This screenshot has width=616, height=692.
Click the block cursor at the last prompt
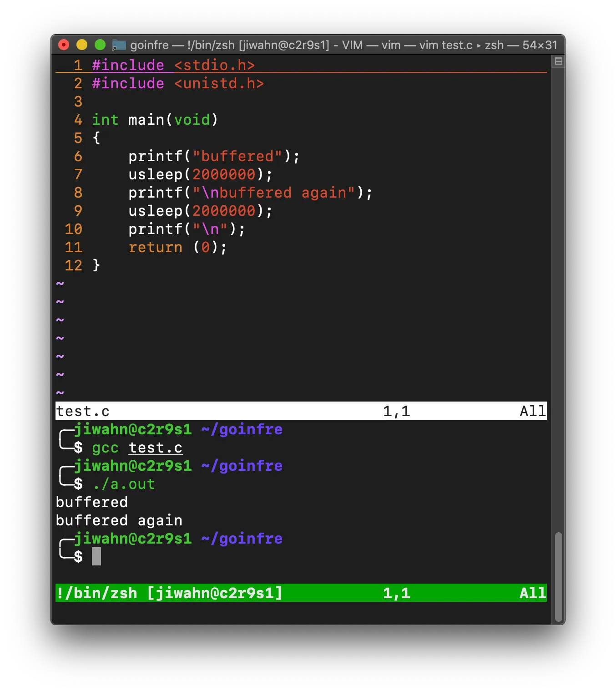pyautogui.click(x=96, y=556)
